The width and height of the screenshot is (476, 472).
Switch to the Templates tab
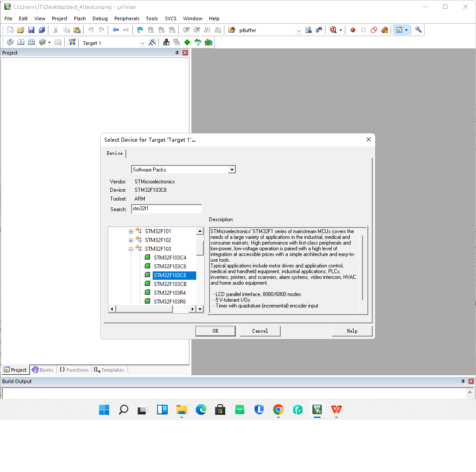(x=109, y=370)
